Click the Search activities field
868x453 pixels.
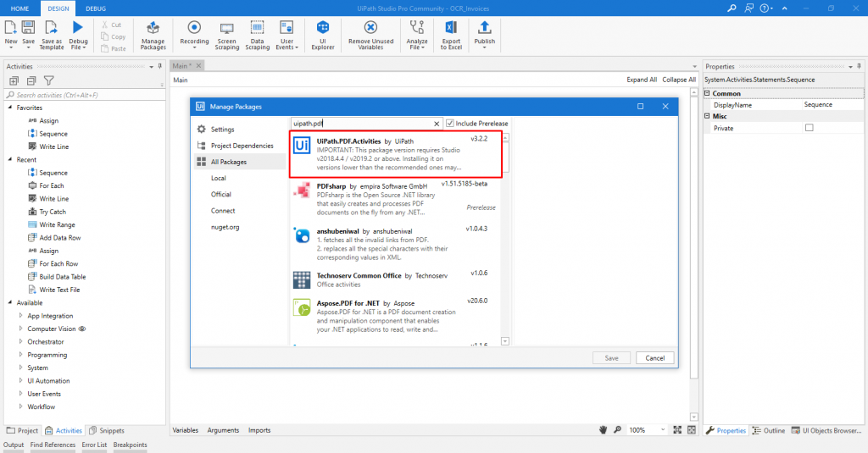click(85, 95)
